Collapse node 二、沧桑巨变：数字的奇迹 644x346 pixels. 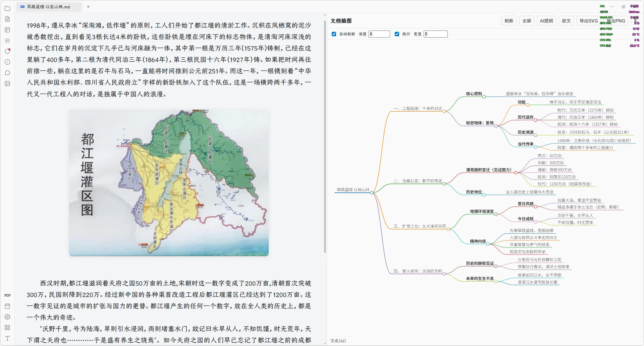tap(444, 184)
